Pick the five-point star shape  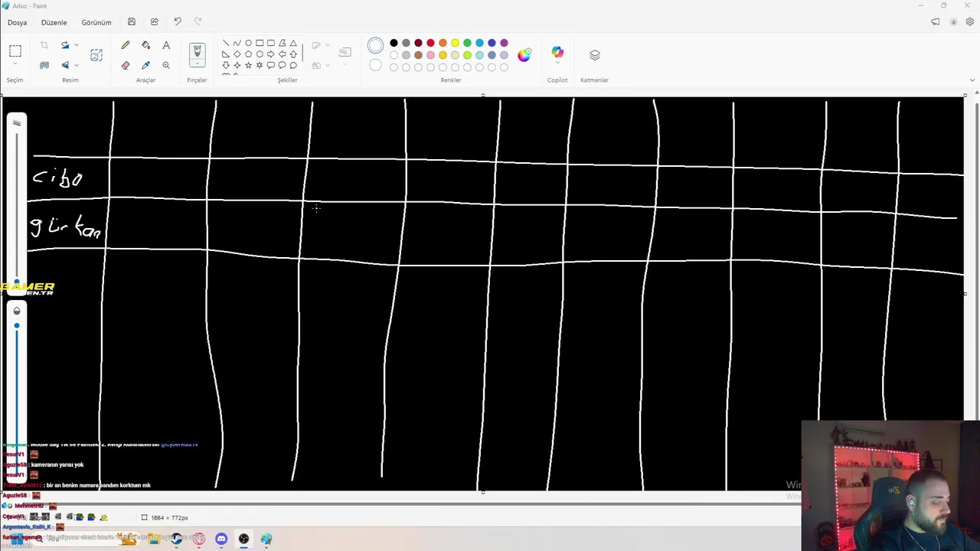pyautogui.click(x=248, y=65)
